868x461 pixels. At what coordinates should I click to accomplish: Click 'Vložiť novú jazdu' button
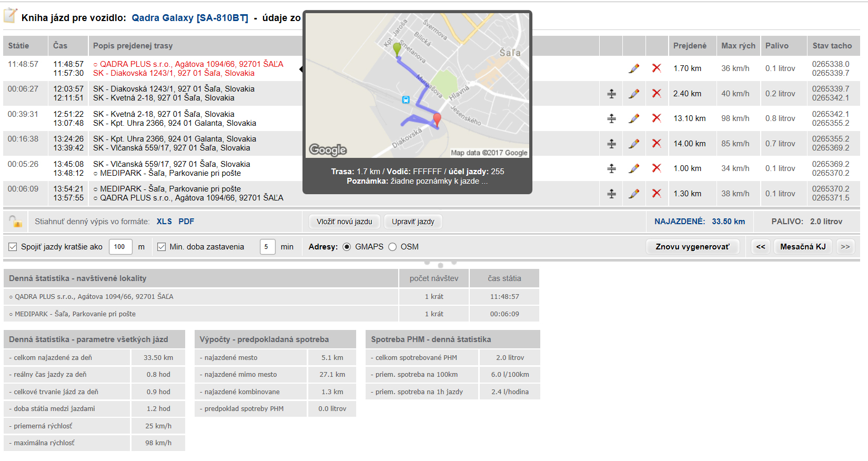pos(345,222)
